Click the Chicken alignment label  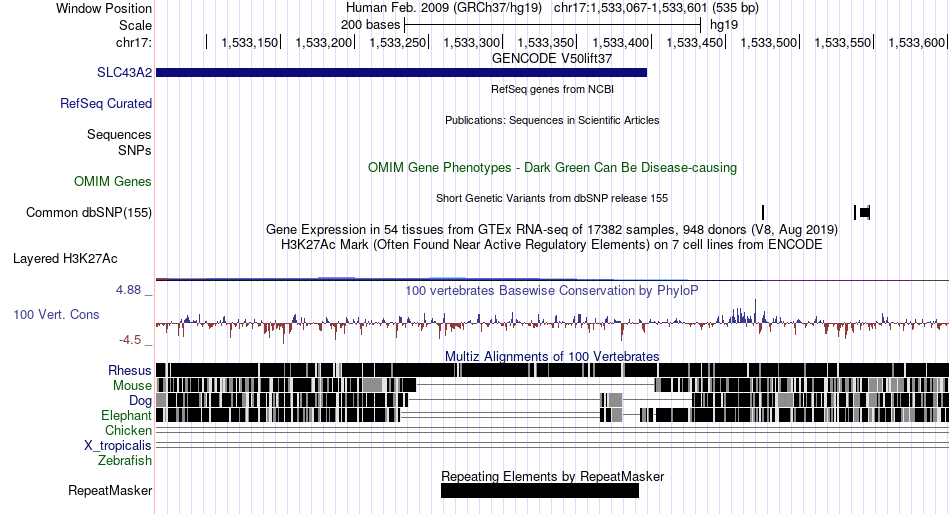pyautogui.click(x=128, y=430)
